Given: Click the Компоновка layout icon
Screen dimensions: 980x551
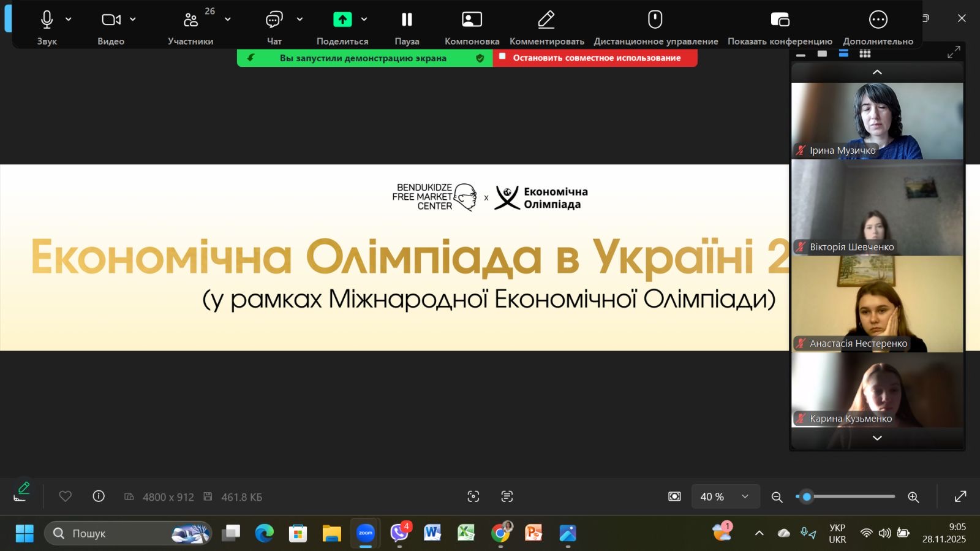Looking at the screenshot, I should (x=472, y=20).
